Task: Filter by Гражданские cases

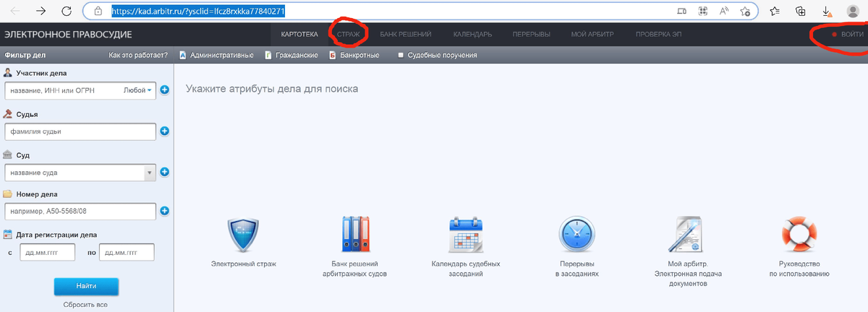Action: pyautogui.click(x=292, y=55)
